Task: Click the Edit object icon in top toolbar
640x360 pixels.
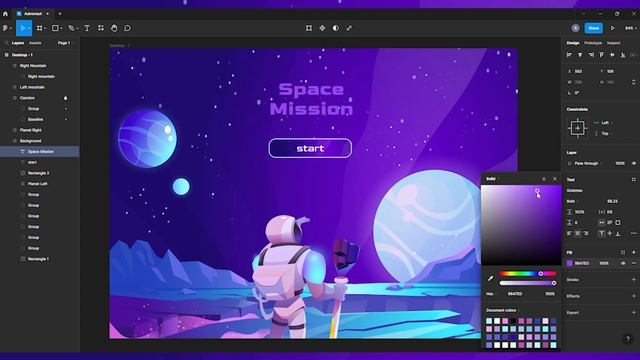Action: pyautogui.click(x=309, y=28)
